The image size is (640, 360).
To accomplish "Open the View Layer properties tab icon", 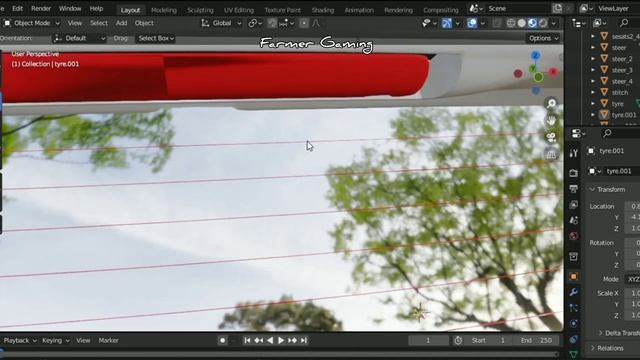I will pyautogui.click(x=573, y=204).
